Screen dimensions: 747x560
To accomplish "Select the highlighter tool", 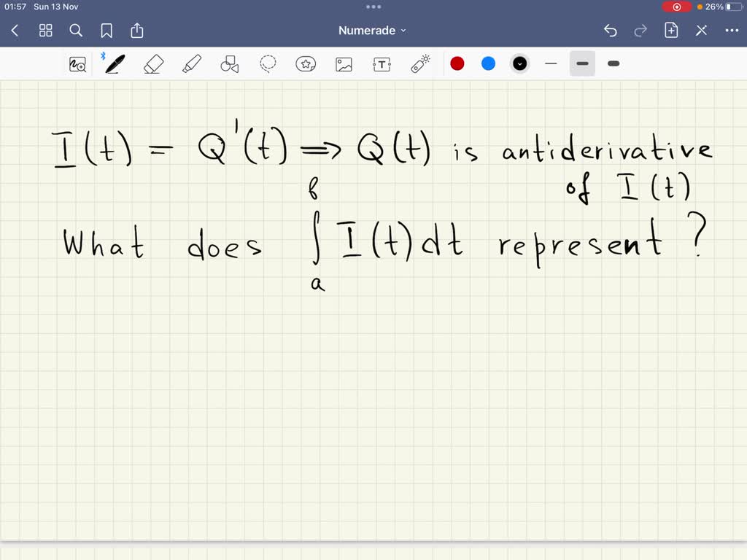I will pyautogui.click(x=191, y=63).
